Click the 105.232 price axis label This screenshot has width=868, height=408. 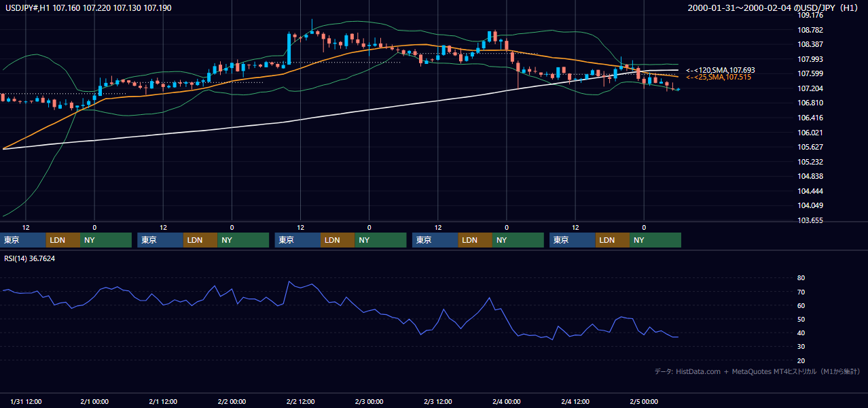[810, 162]
